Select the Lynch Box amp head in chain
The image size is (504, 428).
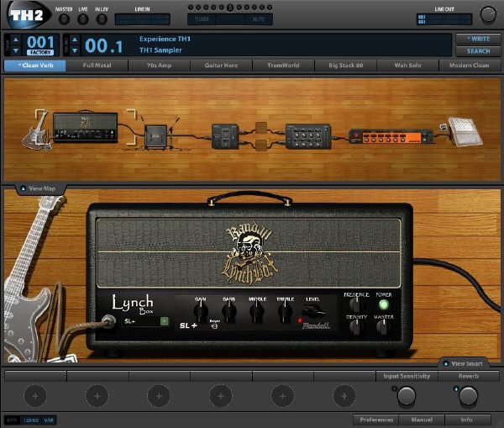(x=85, y=127)
